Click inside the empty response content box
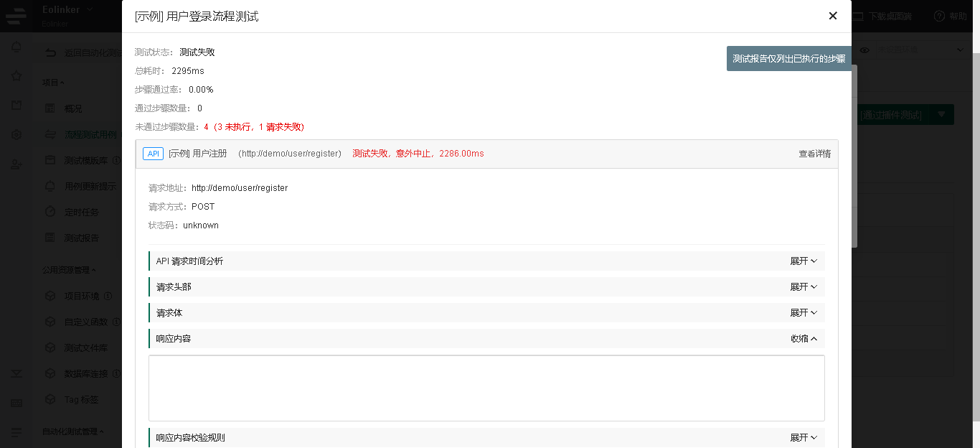 click(486, 388)
